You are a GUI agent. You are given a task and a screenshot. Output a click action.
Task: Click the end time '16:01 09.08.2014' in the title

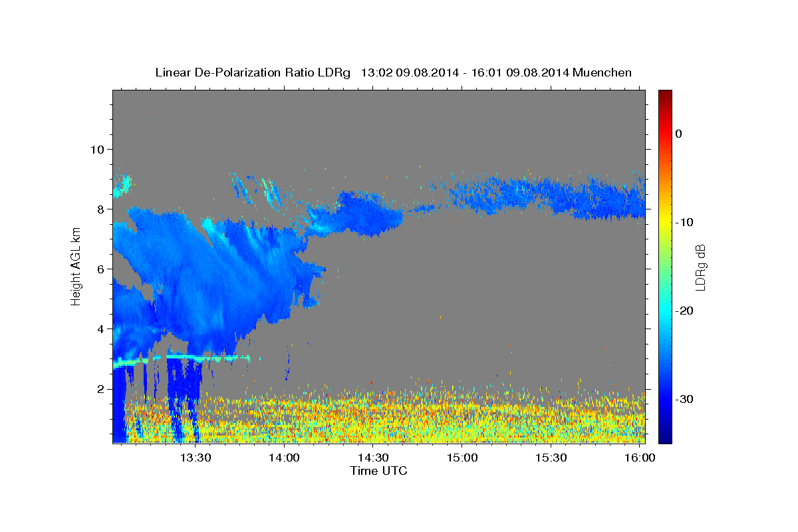click(519, 72)
